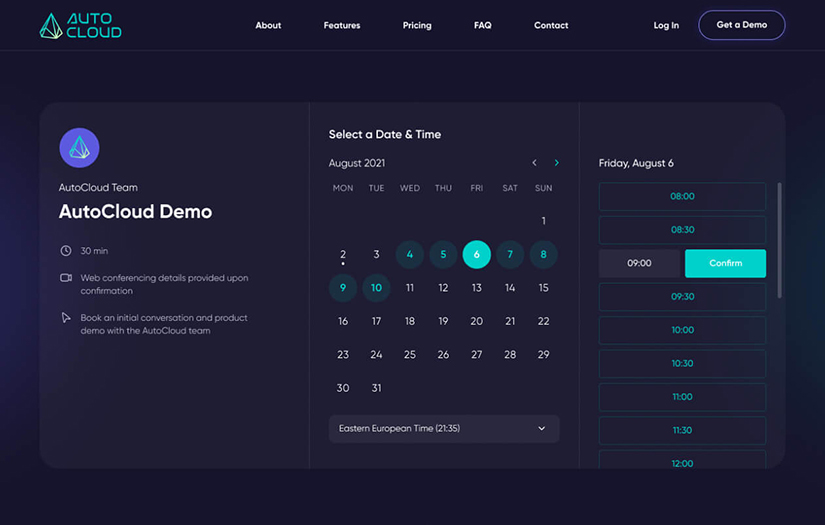Click the selected 09:00 time slot
This screenshot has width=825, height=525.
pyautogui.click(x=639, y=263)
